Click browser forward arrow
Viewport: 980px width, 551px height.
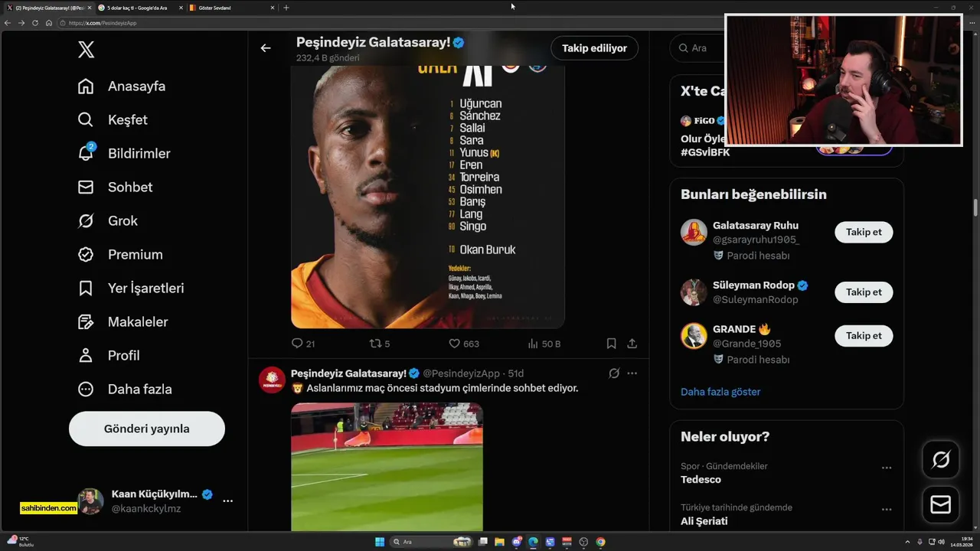[x=21, y=23]
